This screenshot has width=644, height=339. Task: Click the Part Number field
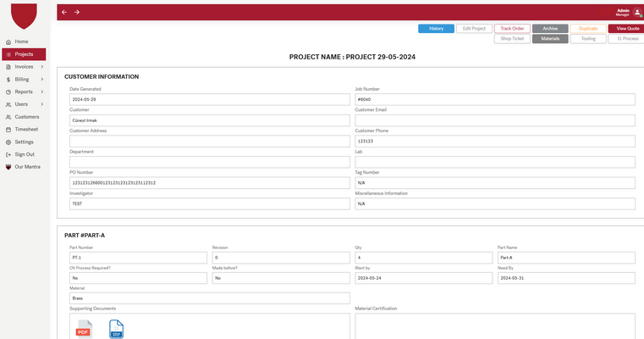[138, 258]
